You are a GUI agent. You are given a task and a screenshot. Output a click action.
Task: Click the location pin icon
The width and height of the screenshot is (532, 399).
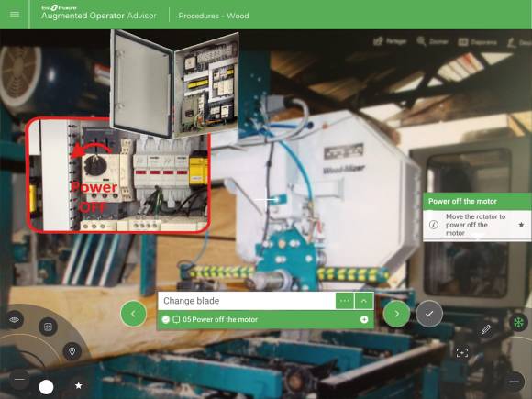tap(72, 351)
